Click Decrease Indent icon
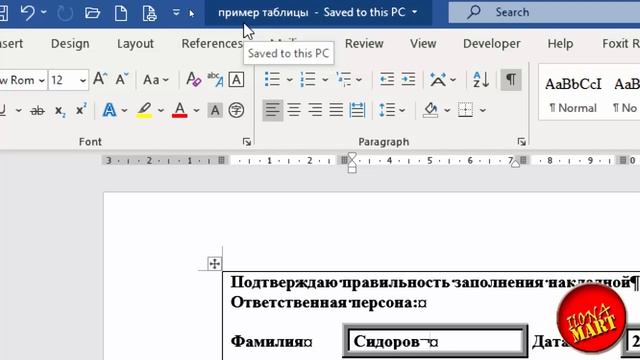Screen dimensions: 640x360 tap(387, 79)
